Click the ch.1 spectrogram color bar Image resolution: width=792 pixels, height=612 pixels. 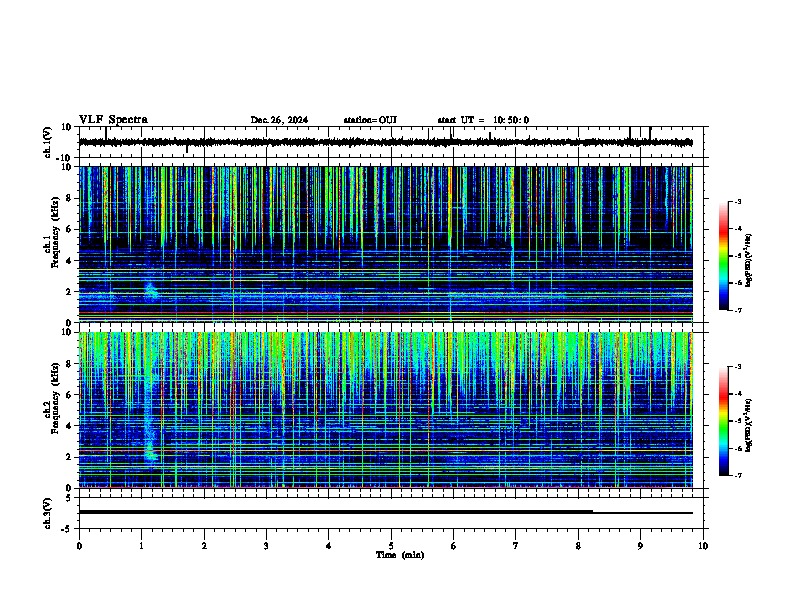tap(723, 256)
